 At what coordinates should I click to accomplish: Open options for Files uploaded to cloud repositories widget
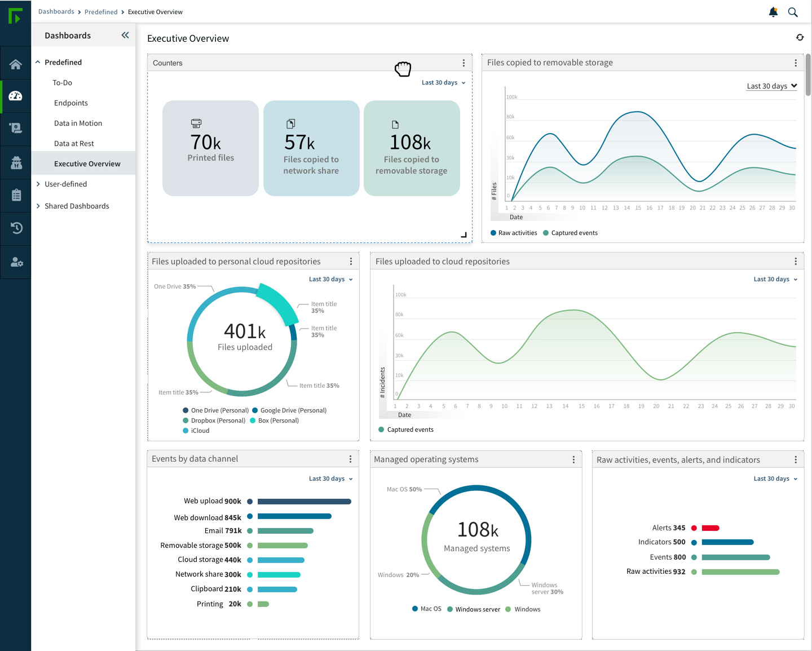(796, 262)
